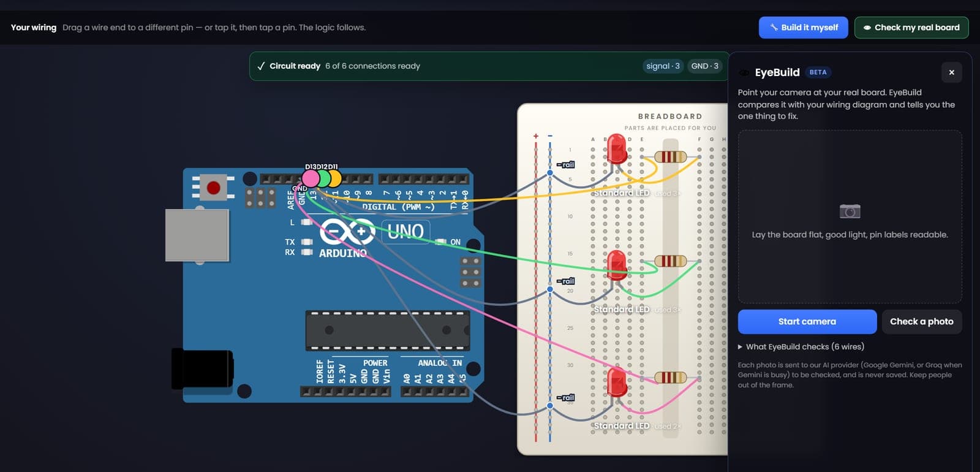Click the top resistor on breadboard

670,156
